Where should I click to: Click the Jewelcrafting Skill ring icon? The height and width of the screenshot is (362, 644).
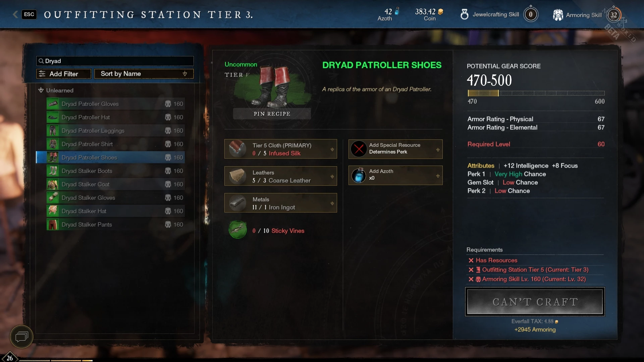coord(465,14)
